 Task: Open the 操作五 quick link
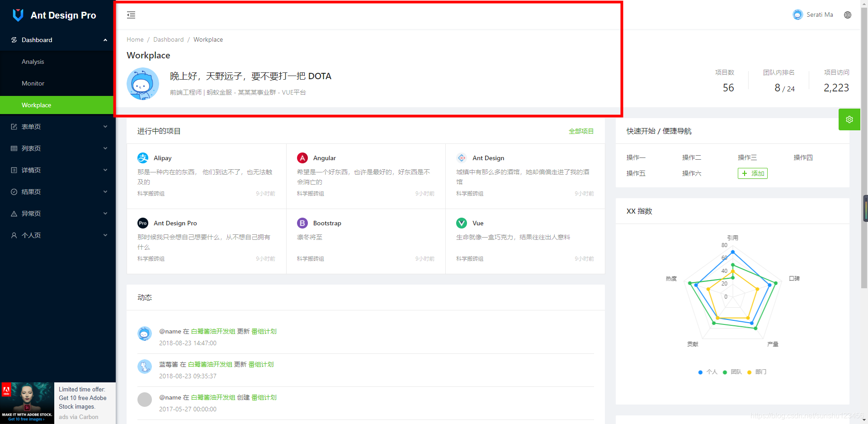[x=636, y=173]
